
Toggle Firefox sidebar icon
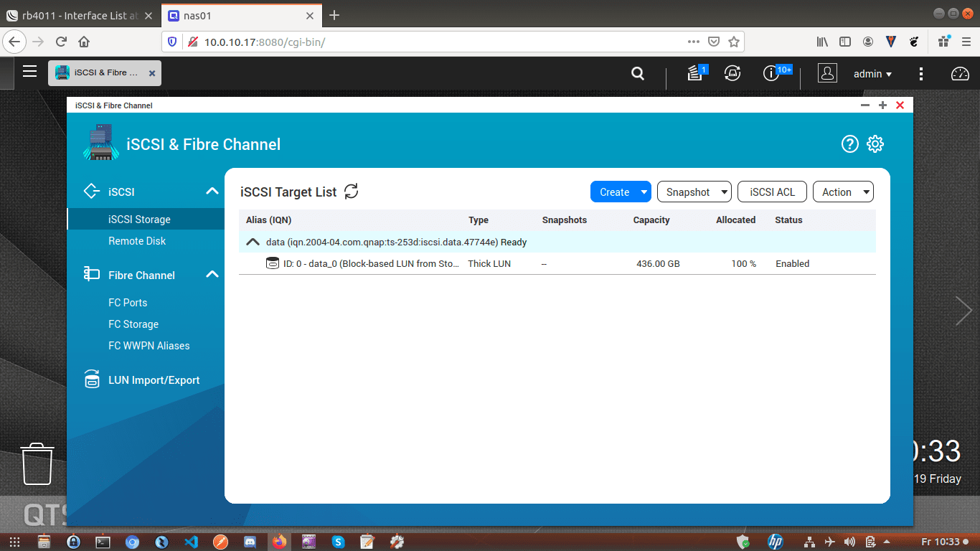pos(845,42)
